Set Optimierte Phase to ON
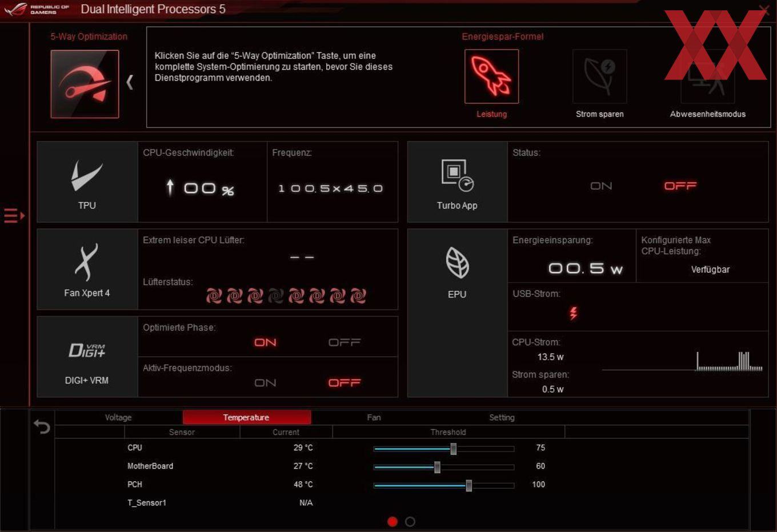 pos(265,342)
